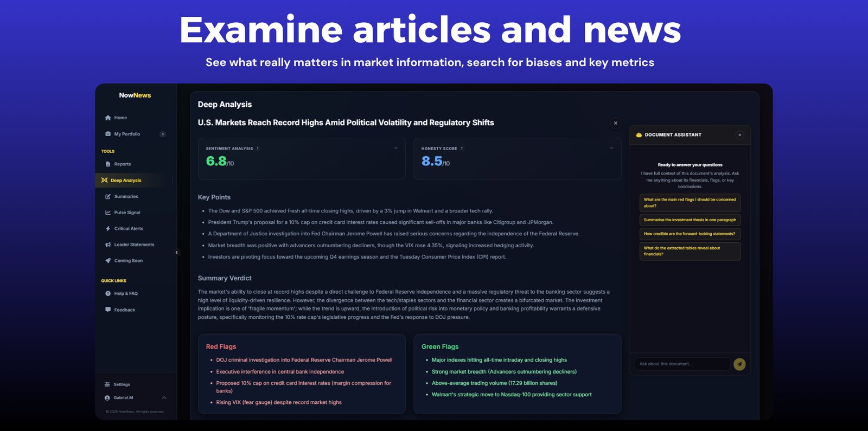Click key point about 10% credit card cap
Screen dimensions: 868x431
tap(381, 222)
